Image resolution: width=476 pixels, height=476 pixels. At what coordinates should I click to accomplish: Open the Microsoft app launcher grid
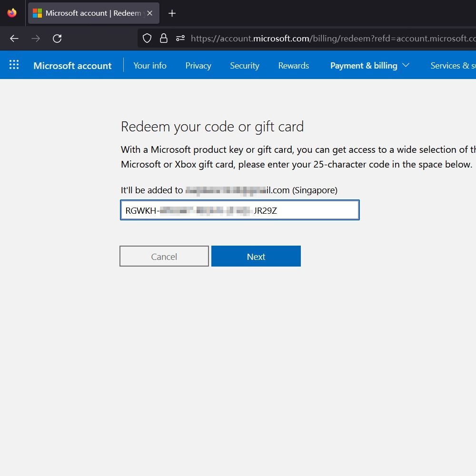[x=14, y=65]
